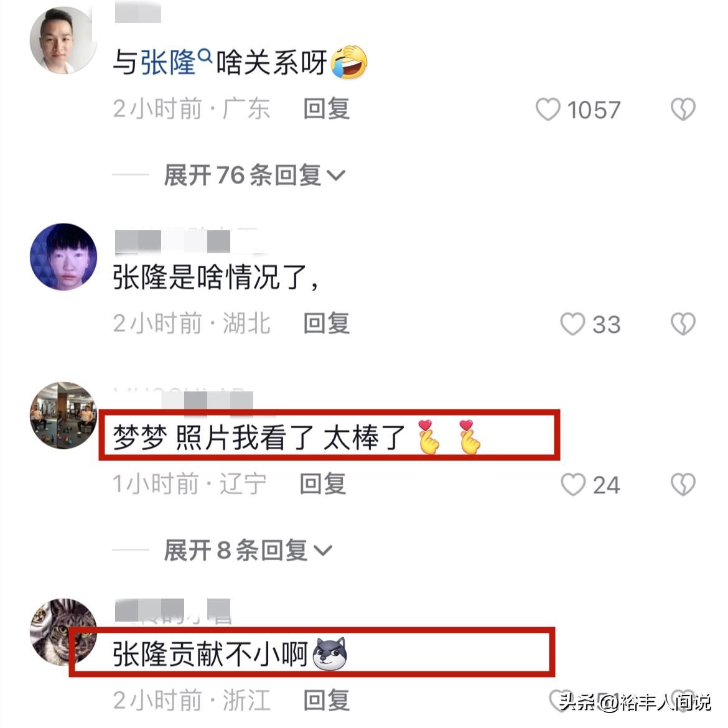
Task: Reply to the Liaoning comment
Action: pyautogui.click(x=323, y=484)
